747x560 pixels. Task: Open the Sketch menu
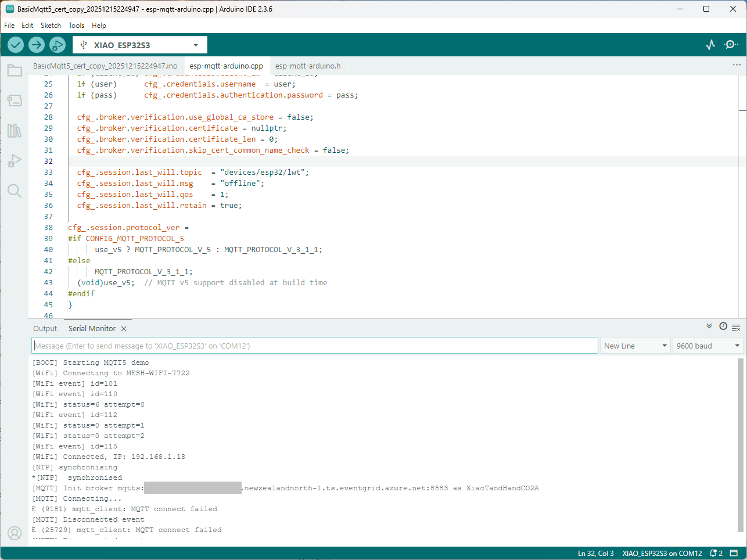(51, 26)
